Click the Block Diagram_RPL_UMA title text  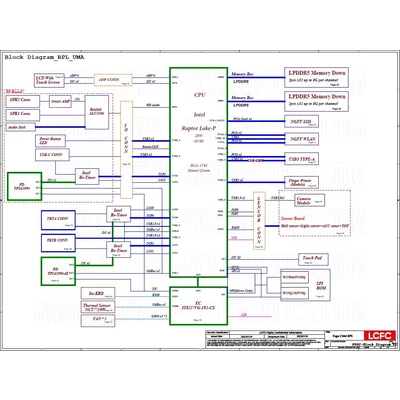[44, 57]
